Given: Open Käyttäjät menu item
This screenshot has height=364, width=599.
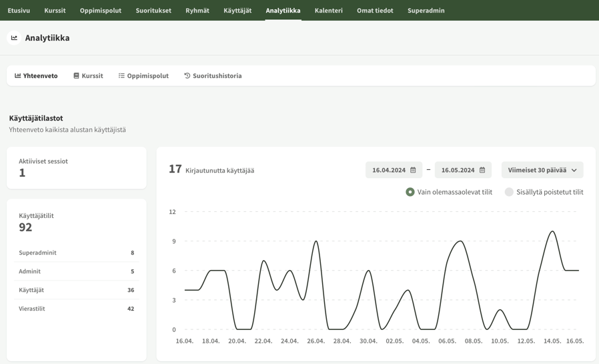Looking at the screenshot, I should click(237, 10).
